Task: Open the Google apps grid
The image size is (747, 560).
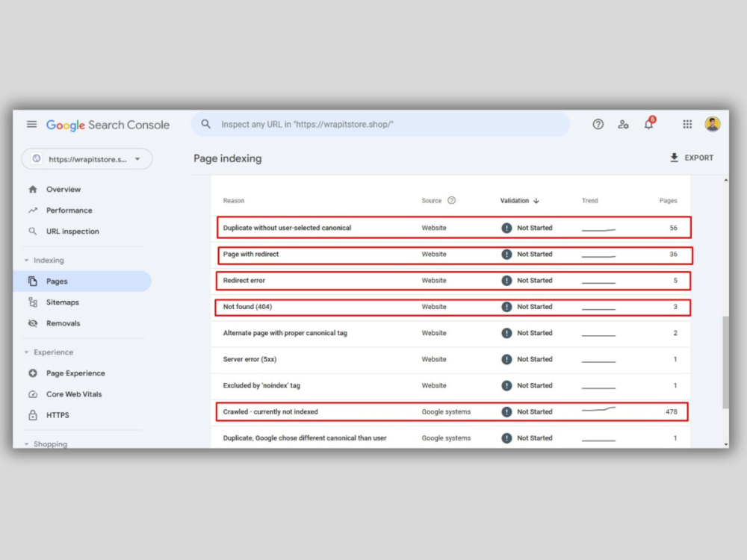Action: click(x=687, y=124)
